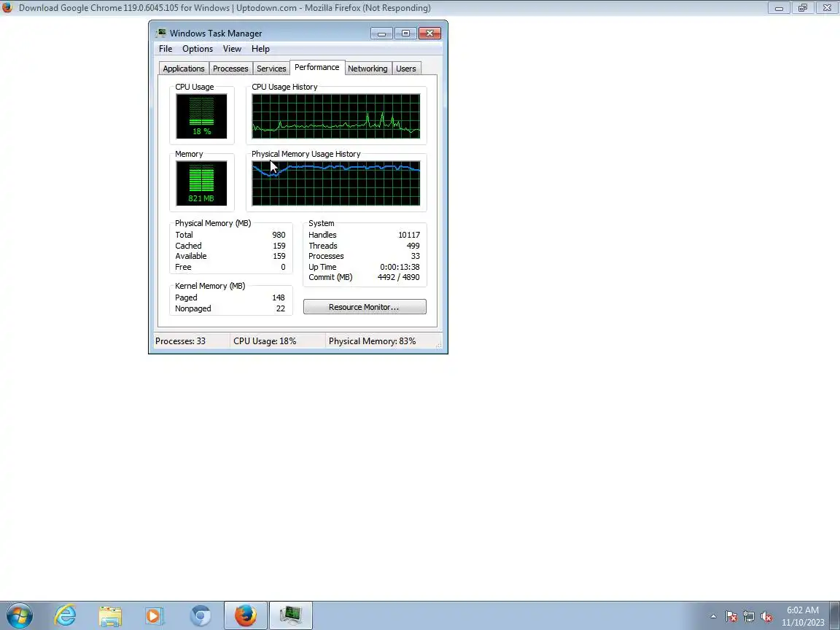Click the Available memory label
Image resolution: width=840 pixels, height=630 pixels.
point(191,256)
